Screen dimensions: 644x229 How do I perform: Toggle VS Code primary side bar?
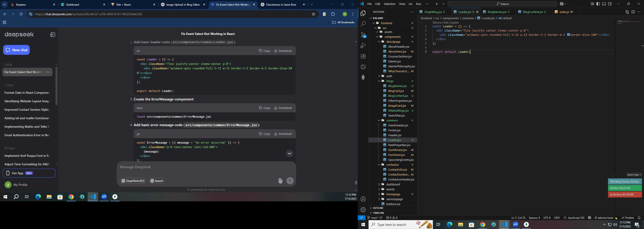click(598, 4)
